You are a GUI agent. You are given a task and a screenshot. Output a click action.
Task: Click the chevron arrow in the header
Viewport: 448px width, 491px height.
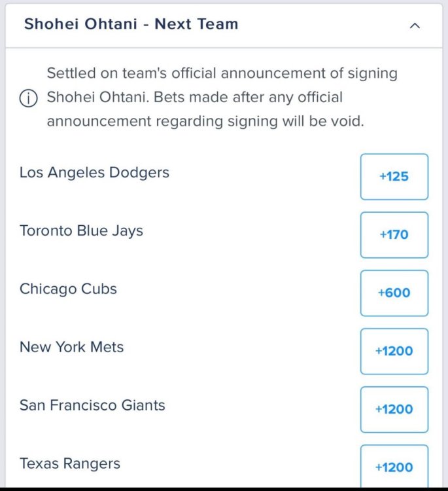[x=414, y=26]
